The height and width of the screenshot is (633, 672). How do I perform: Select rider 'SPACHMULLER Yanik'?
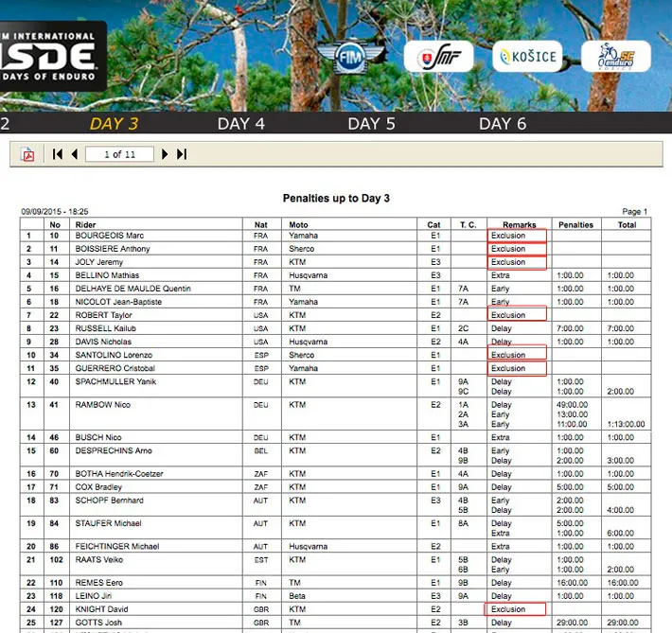(115, 381)
